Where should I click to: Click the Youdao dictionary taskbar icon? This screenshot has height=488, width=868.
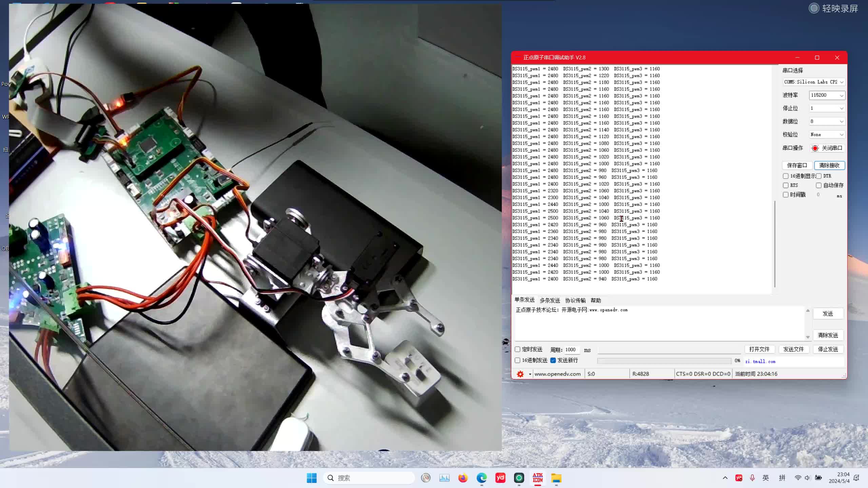click(500, 478)
